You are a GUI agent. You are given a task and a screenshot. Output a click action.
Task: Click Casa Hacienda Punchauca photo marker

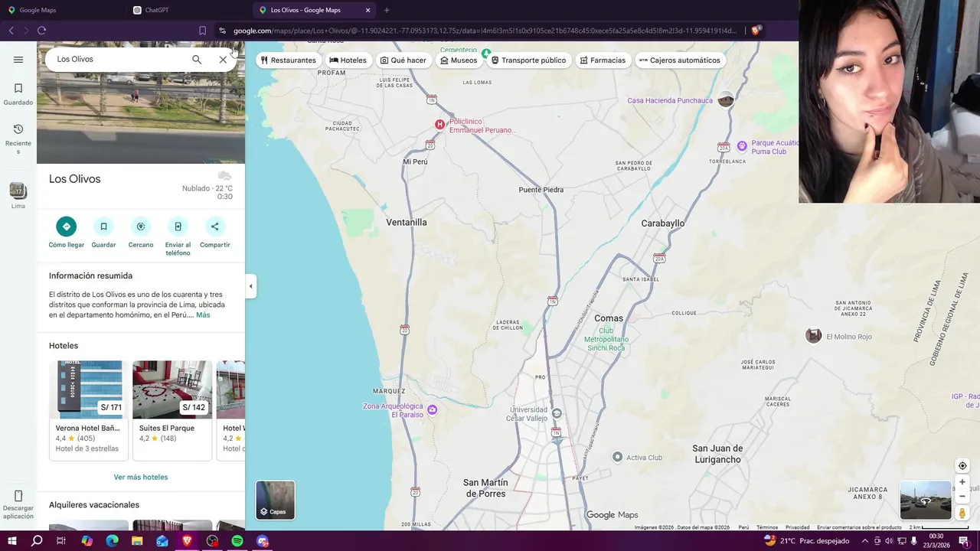point(726,99)
